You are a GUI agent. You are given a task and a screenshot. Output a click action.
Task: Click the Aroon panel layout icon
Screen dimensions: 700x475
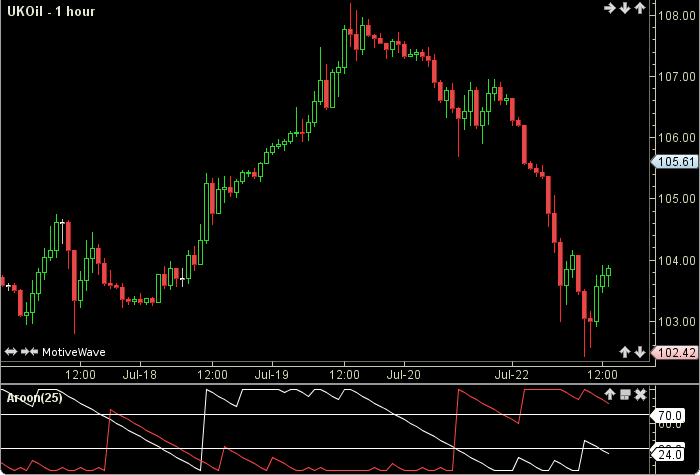(625, 394)
